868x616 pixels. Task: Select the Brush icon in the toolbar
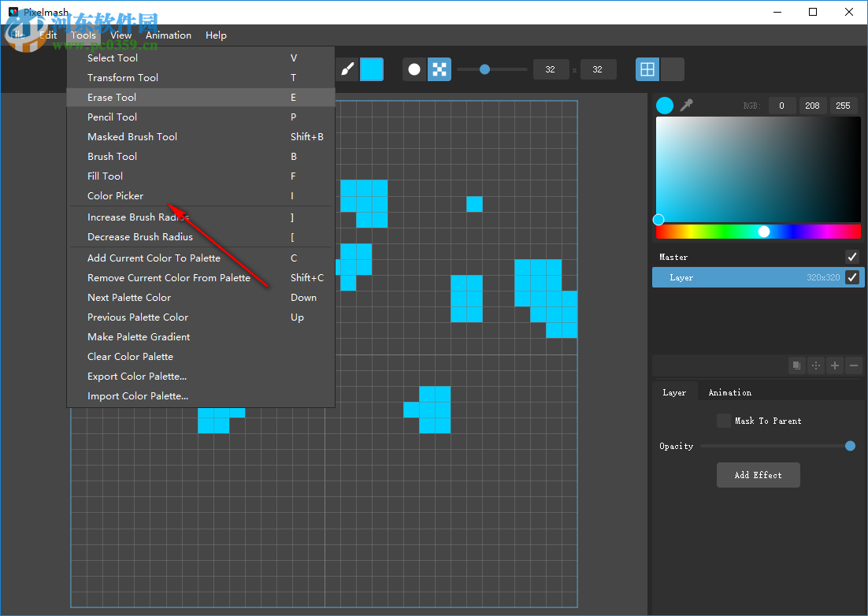coord(347,69)
